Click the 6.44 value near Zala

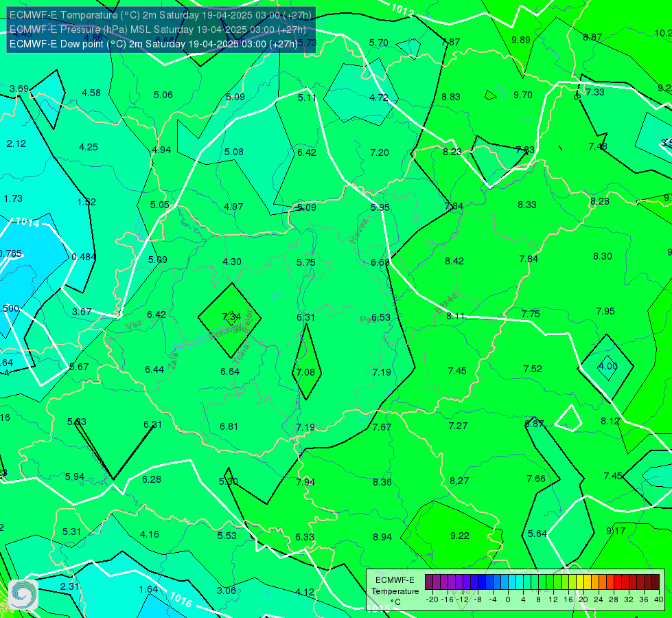coord(154,369)
